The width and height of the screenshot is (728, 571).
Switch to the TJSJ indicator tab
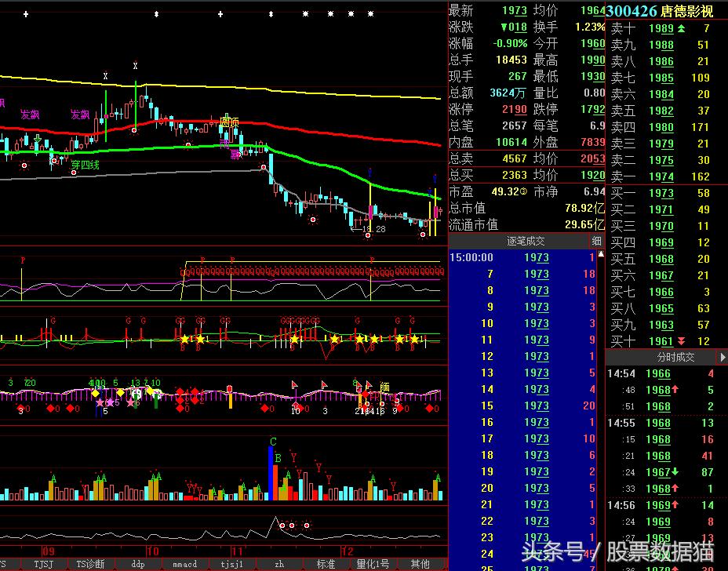click(43, 564)
